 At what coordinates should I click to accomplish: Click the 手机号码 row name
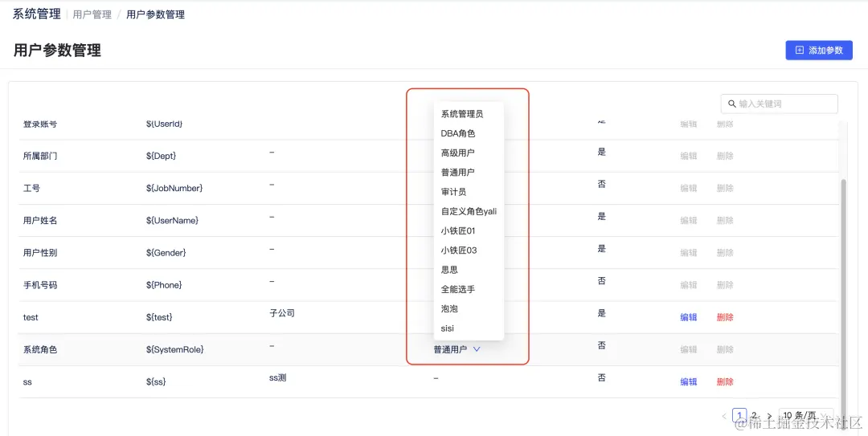click(40, 285)
